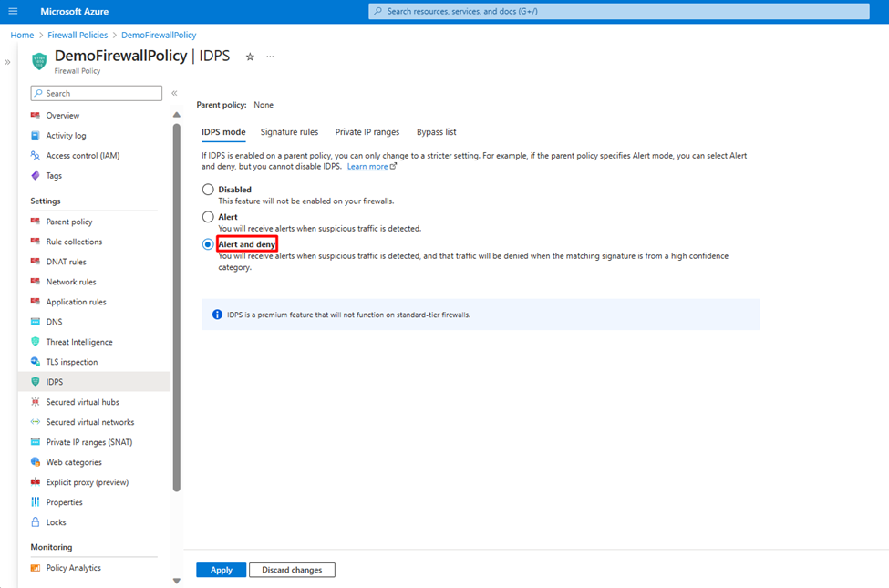Click the Activity log icon
Image resolution: width=889 pixels, height=588 pixels.
36,136
